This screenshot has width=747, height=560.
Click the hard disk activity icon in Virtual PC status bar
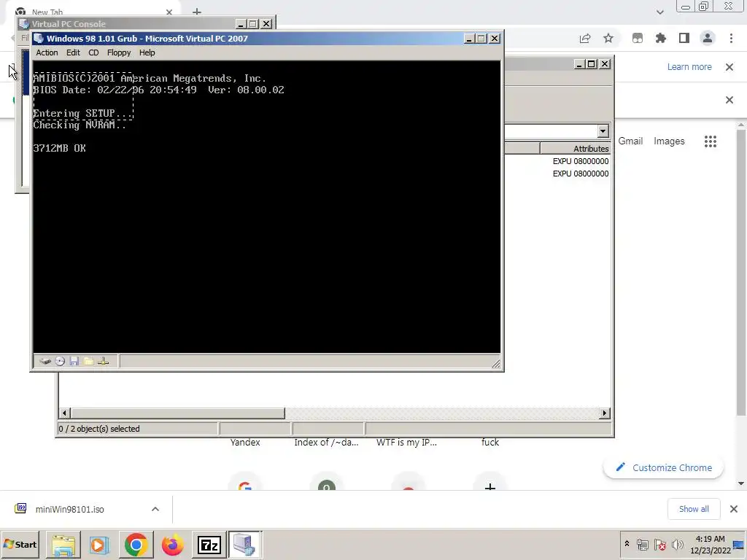point(45,362)
